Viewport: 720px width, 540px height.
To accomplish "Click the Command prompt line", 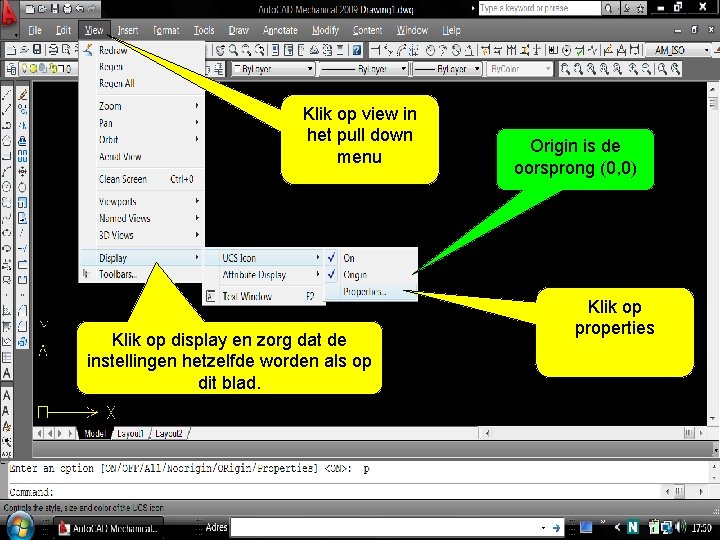I will click(335, 492).
